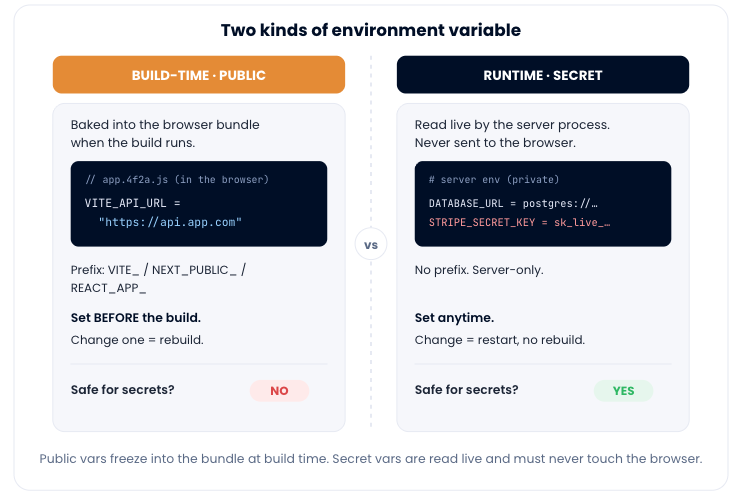Click the green YES pill badge
Screen dimensions: 737x496
coord(623,391)
